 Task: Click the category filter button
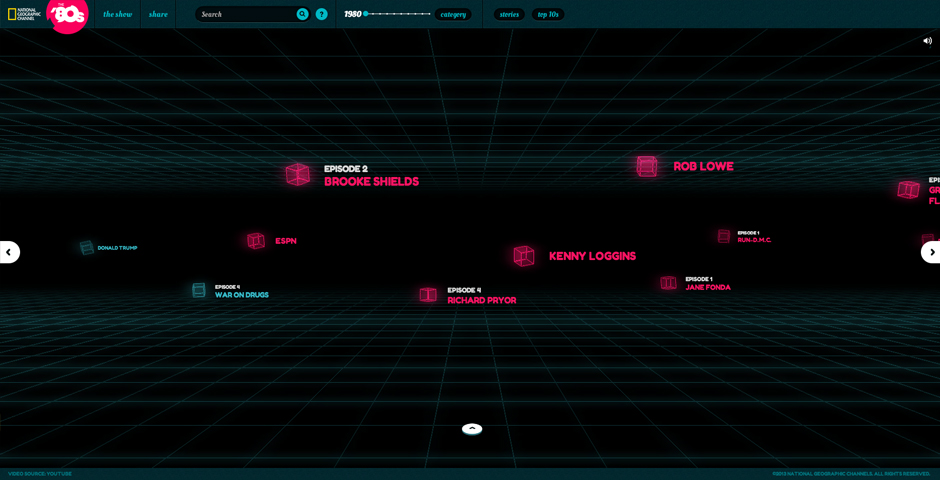[x=453, y=14]
